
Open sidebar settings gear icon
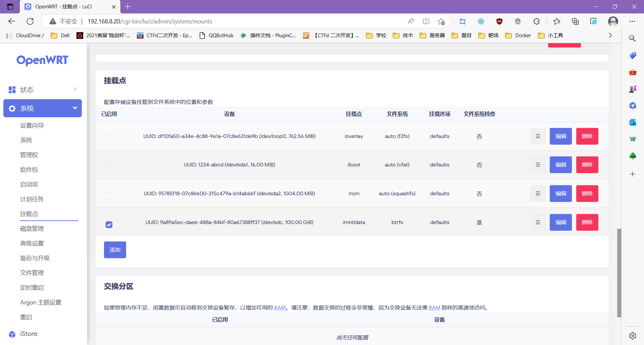point(633,336)
